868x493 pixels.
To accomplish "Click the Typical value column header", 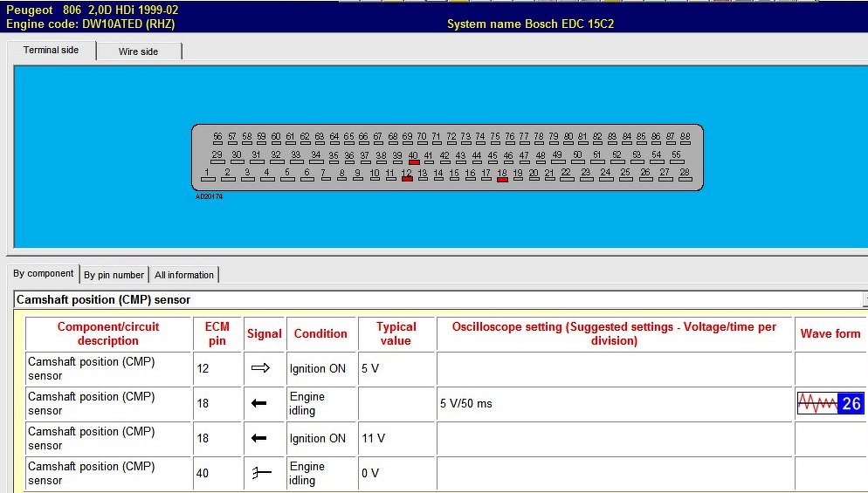I will (x=396, y=333).
